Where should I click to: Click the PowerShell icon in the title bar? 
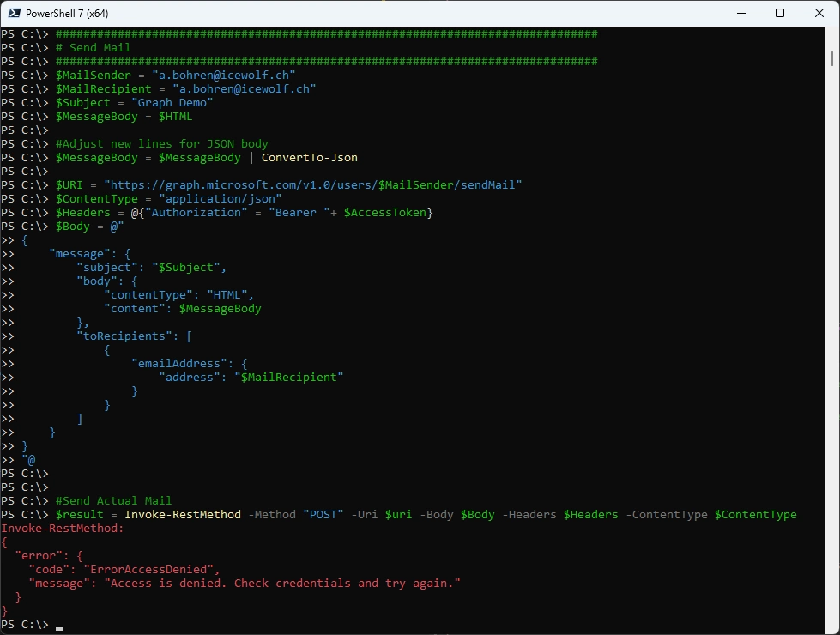pos(15,13)
